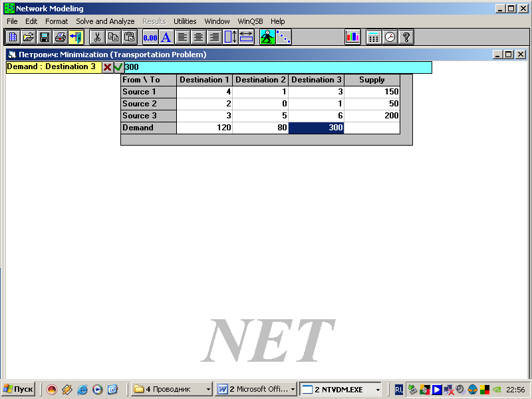The image size is (532, 399).
Task: Cancel cell edit with red X
Action: [108, 67]
